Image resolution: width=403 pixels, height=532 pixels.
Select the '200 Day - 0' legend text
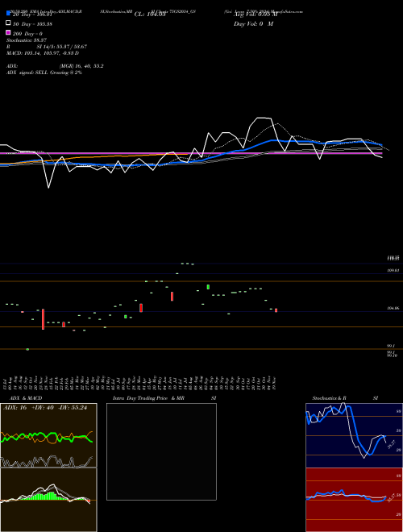[x=28, y=34]
